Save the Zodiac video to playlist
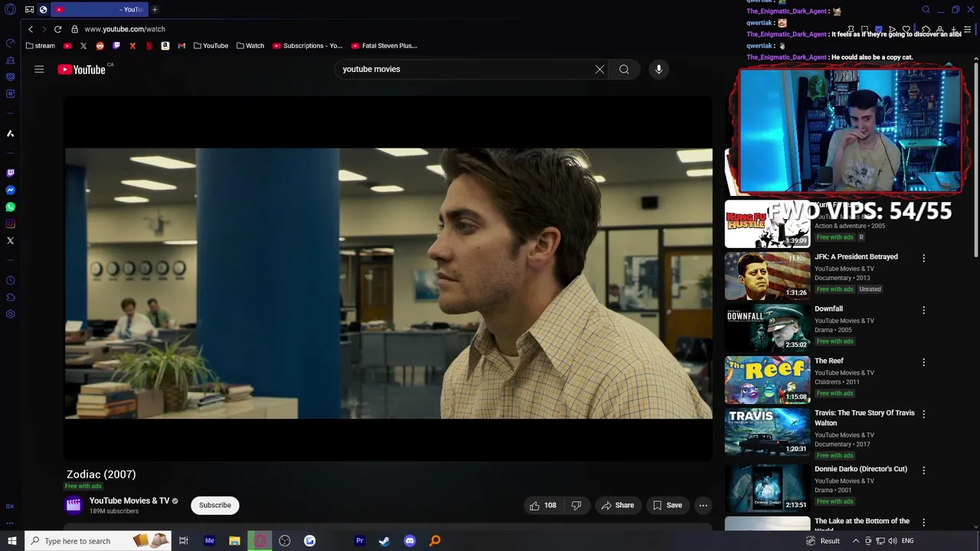Viewport: 980px width, 551px height. coord(667,505)
